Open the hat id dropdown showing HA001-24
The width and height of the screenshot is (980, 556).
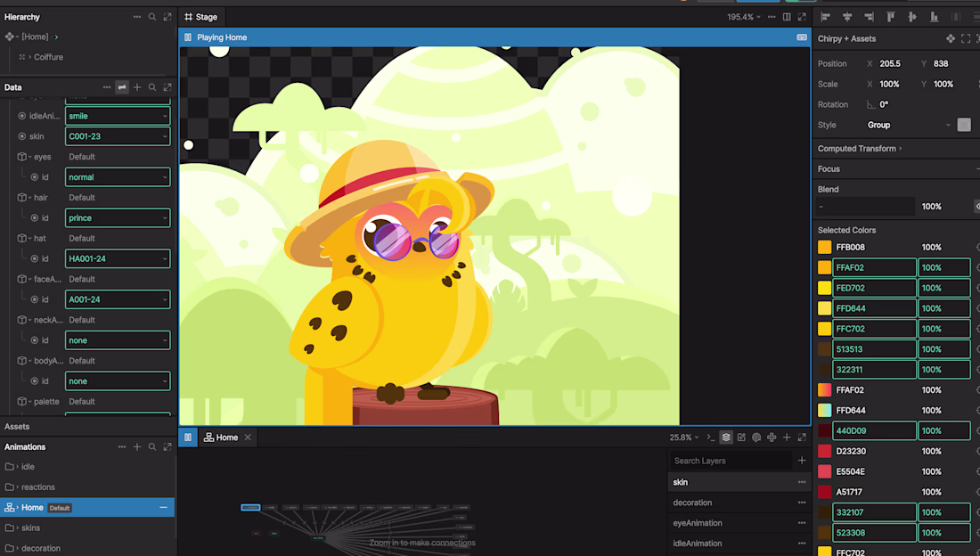coord(118,259)
